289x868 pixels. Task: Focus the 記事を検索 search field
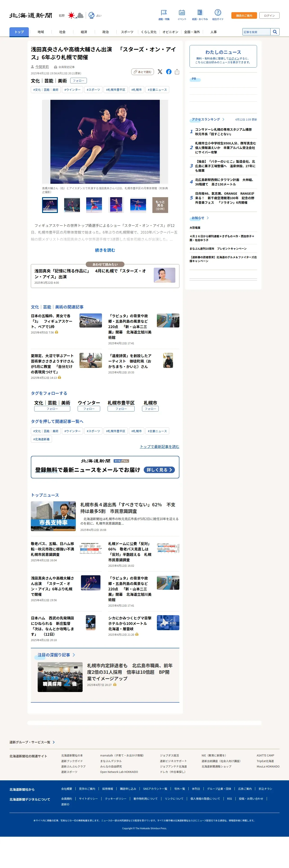[256, 32]
